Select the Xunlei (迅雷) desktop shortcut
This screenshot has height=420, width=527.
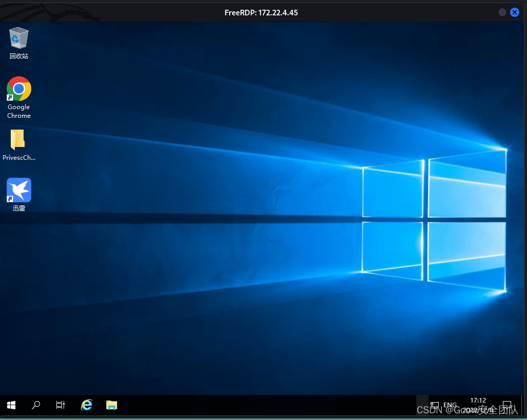[x=19, y=195]
